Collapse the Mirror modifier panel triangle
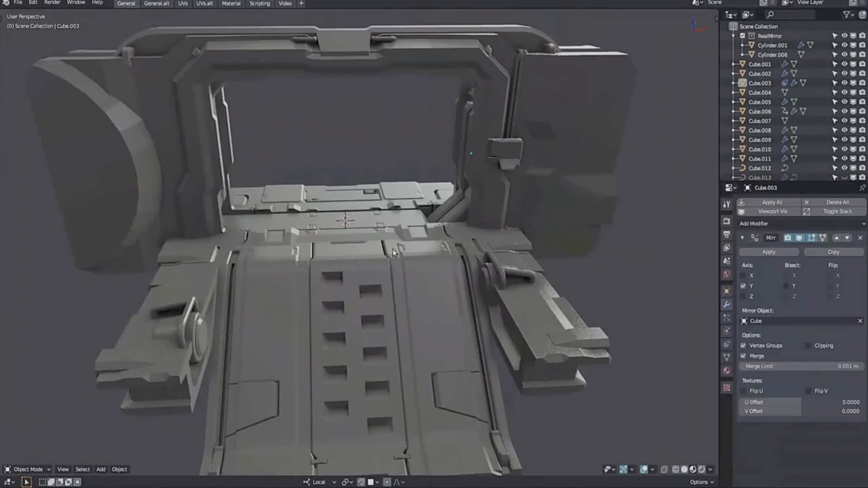 pyautogui.click(x=742, y=238)
